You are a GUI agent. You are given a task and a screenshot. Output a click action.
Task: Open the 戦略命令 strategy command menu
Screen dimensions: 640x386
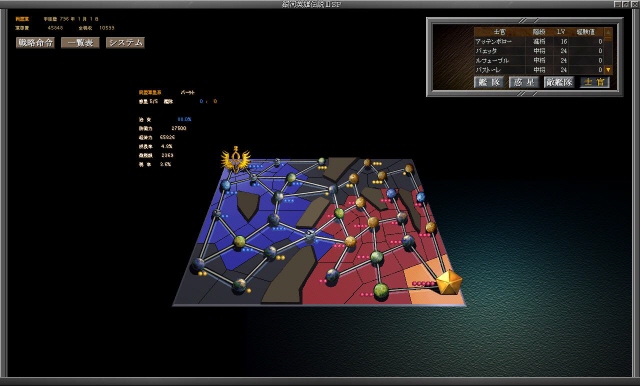[35, 43]
